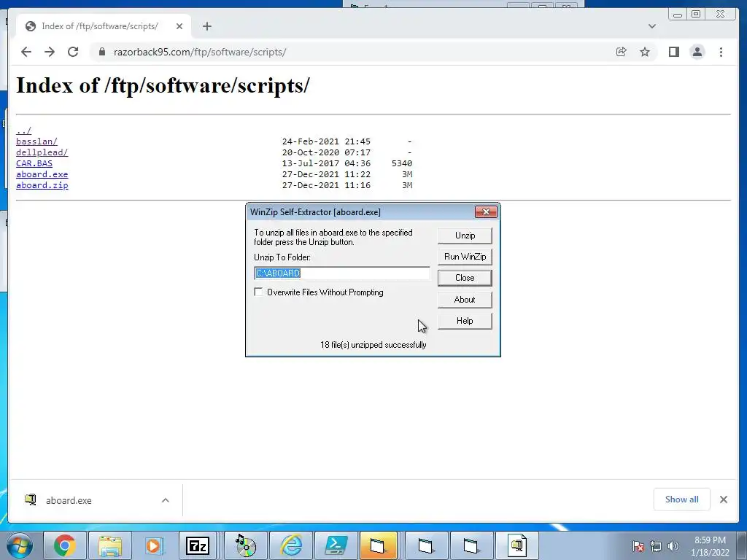Open a new tab with the plus icon
Screen dimensions: 747x560
(206, 26)
